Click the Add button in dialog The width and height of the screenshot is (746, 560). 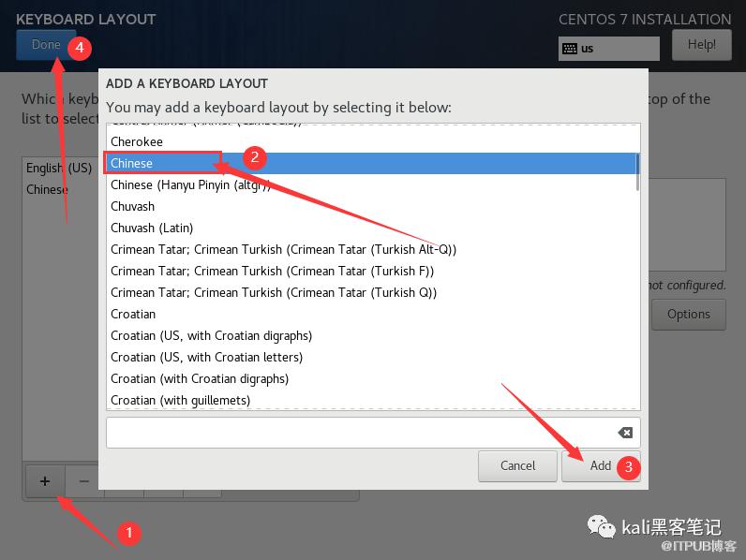[x=601, y=465]
